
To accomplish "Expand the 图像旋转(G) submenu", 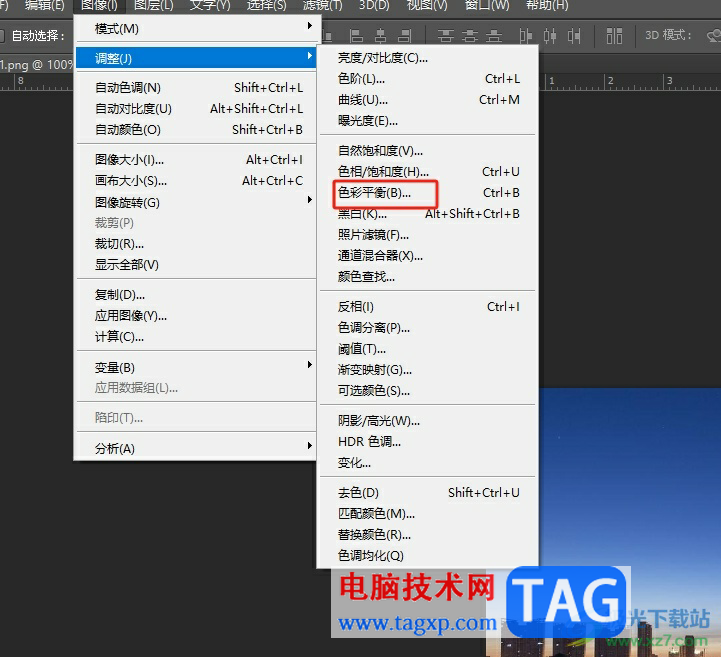I will coord(196,202).
